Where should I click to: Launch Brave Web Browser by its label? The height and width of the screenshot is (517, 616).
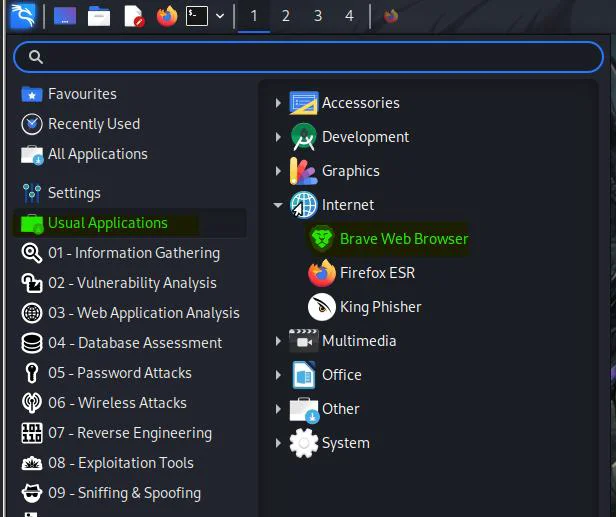point(404,239)
